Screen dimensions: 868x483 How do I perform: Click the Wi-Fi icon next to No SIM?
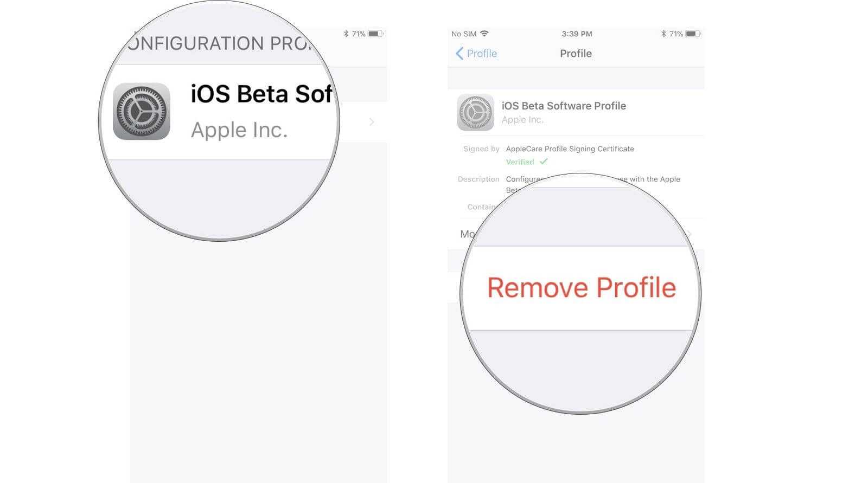coord(484,34)
